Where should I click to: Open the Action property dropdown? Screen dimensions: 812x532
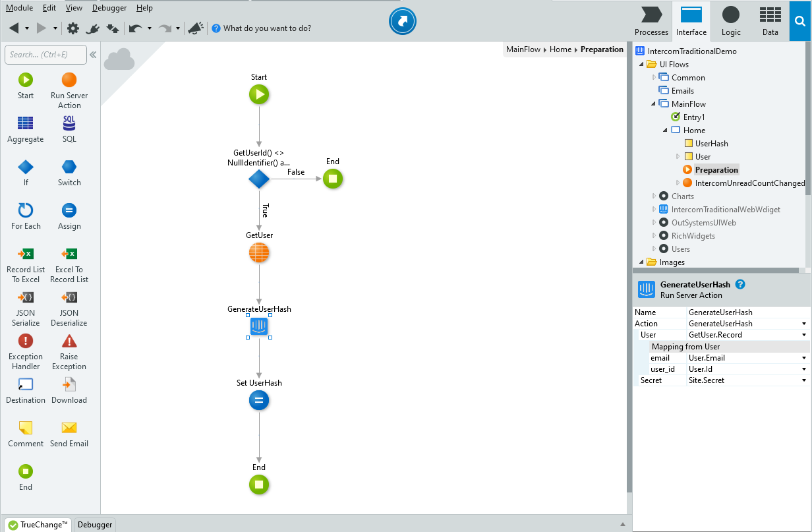pos(804,324)
